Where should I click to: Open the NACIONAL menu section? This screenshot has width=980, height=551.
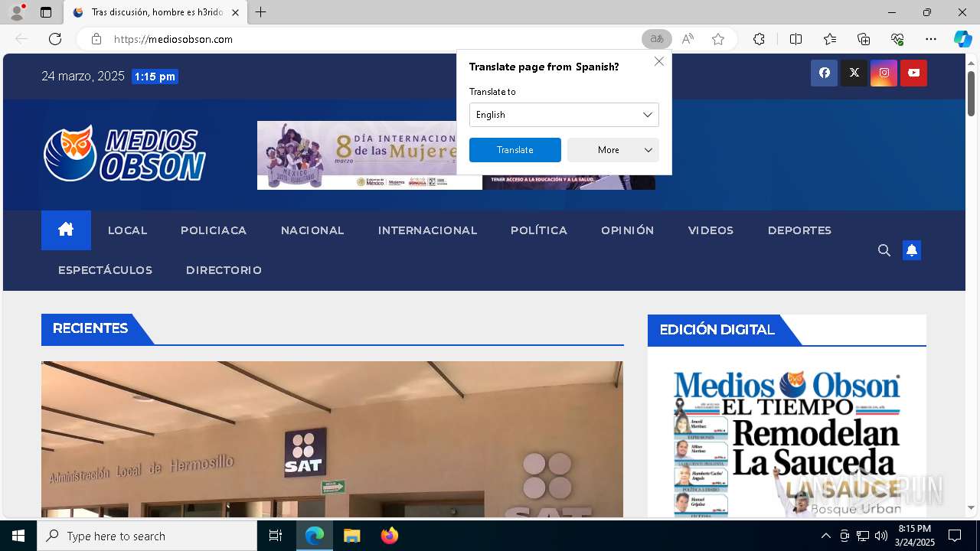[x=312, y=230]
